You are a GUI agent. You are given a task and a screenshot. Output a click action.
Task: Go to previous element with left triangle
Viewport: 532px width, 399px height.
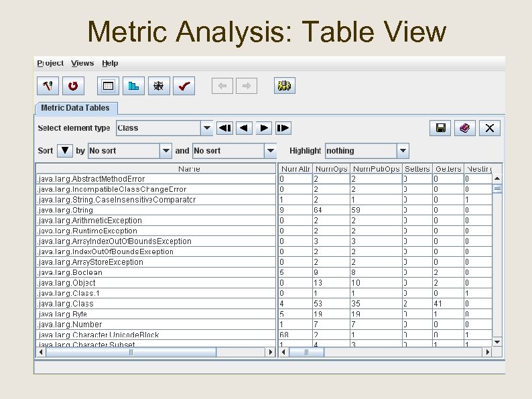coord(245,128)
